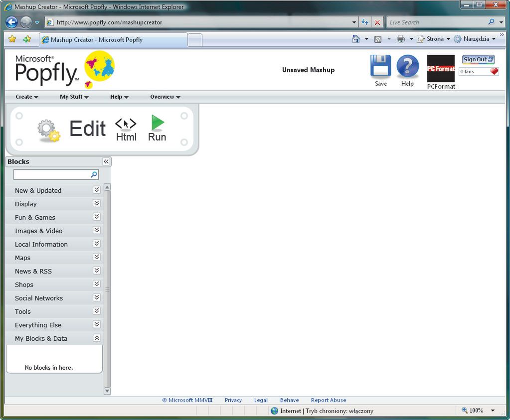The width and height of the screenshot is (510, 420).
Task: Open the recent pages dropdown arrow
Action: coord(37,22)
